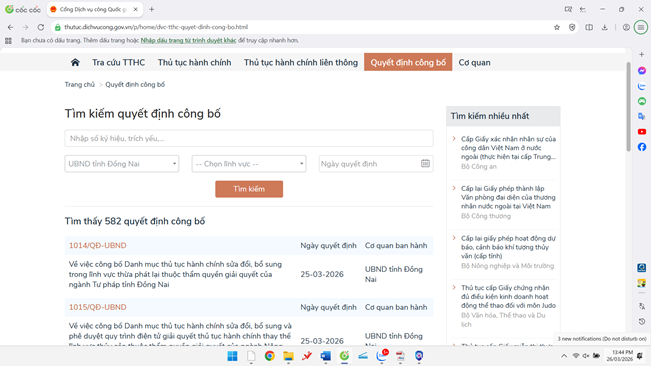Open Windows Start menu
The height and width of the screenshot is (366, 651).
coord(232,356)
